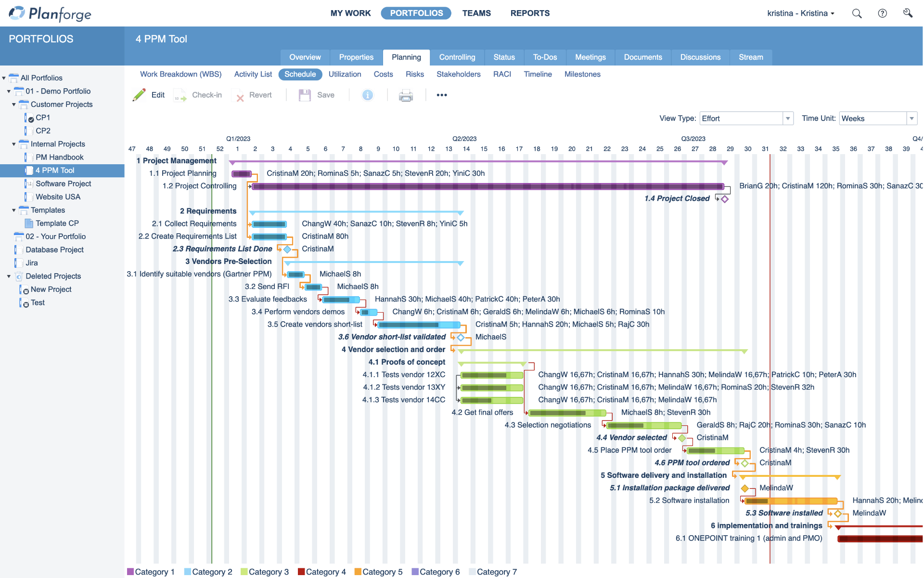Click the Reports navigation menu item
The image size is (924, 578).
click(529, 13)
